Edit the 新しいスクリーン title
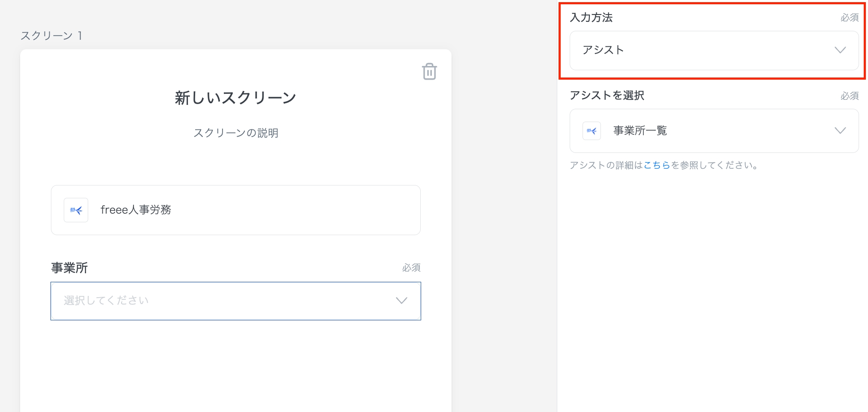The height and width of the screenshot is (412, 868). click(235, 98)
